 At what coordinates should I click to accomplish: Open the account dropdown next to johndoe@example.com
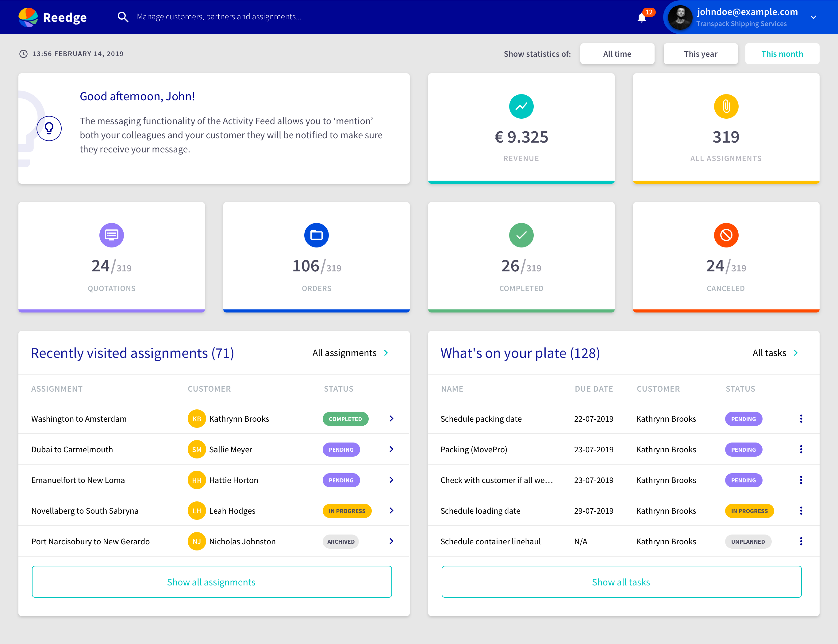point(813,17)
